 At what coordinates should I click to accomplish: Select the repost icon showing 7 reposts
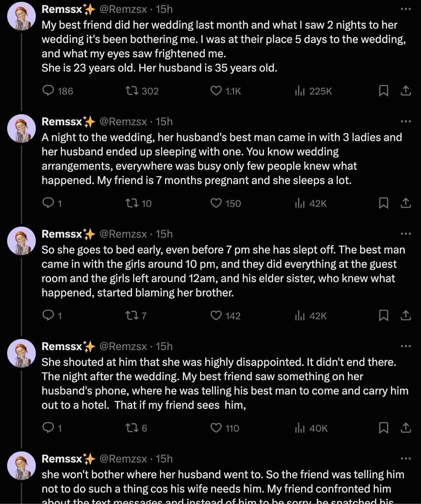click(x=131, y=315)
